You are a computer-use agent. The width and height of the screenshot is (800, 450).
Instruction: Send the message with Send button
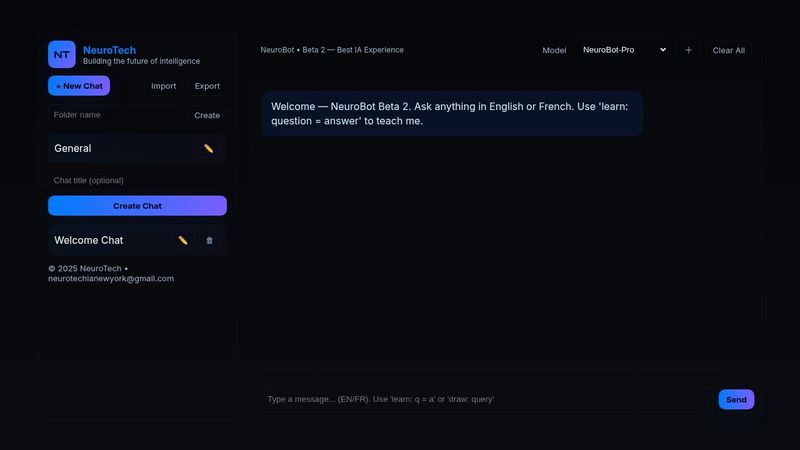click(736, 399)
